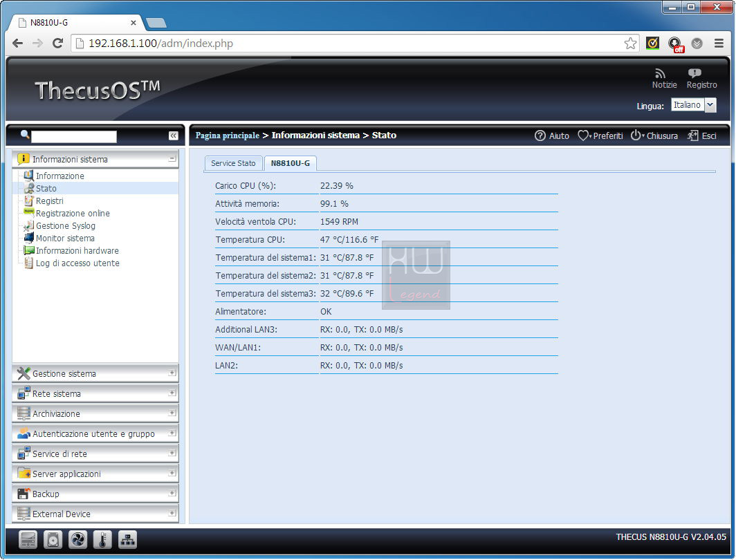This screenshot has height=560, width=736.
Task: Expand the Gestione sistema panel
Action: tap(172, 373)
